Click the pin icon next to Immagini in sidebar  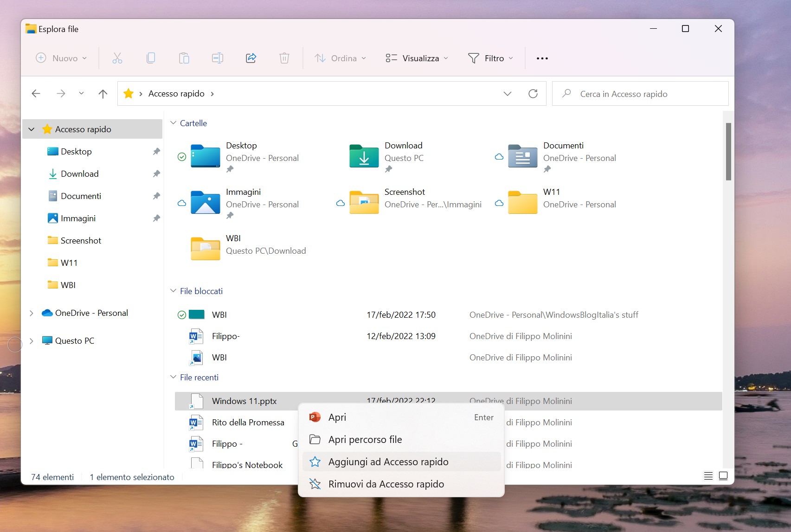coord(156,218)
